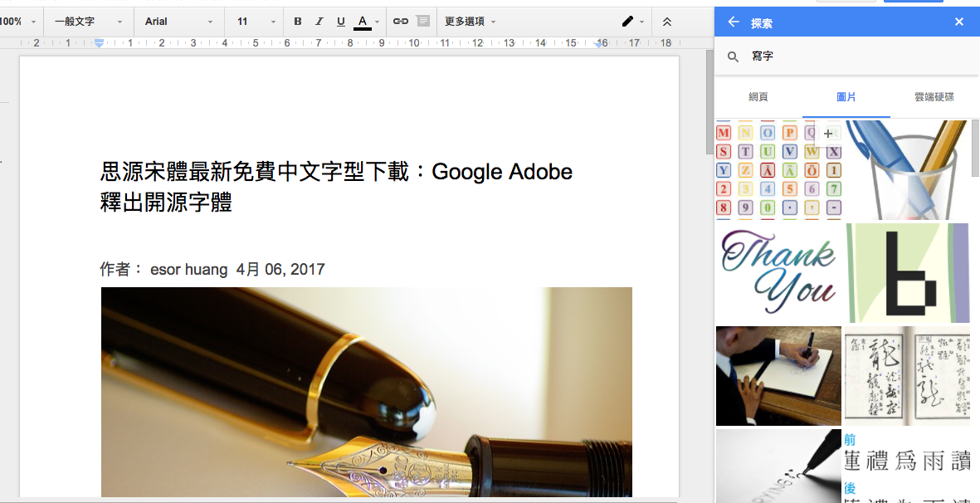This screenshot has height=503, width=980.
Task: Open the font size 11 dropdown
Action: [x=256, y=22]
